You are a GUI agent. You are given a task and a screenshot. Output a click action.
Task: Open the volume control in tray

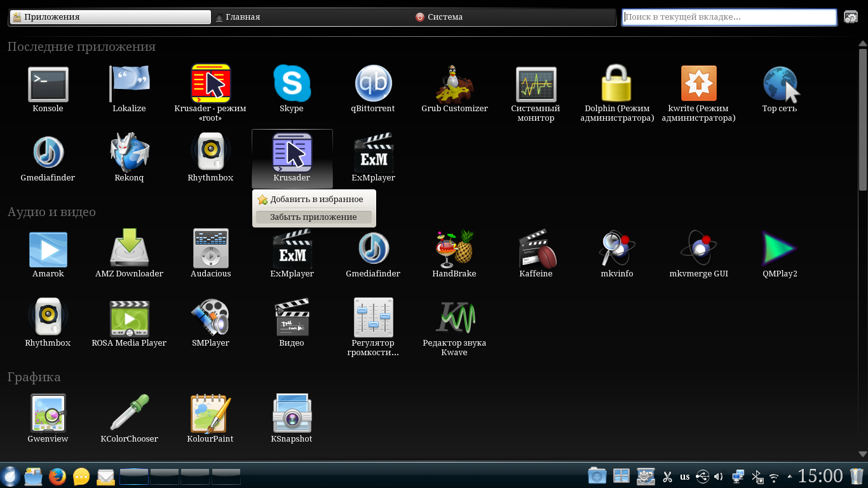click(719, 477)
